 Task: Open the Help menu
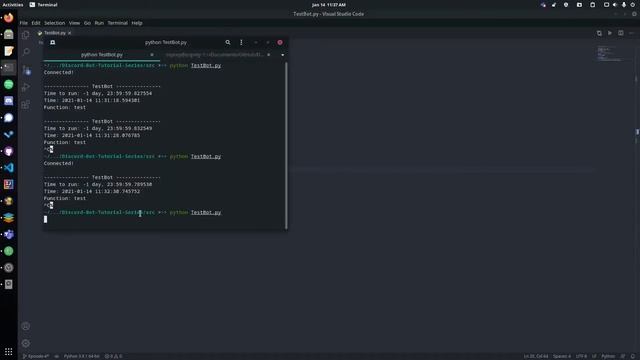pyautogui.click(x=137, y=23)
